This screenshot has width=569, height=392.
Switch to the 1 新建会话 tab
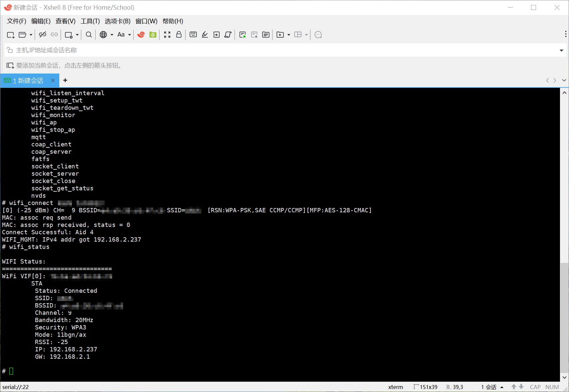(28, 81)
